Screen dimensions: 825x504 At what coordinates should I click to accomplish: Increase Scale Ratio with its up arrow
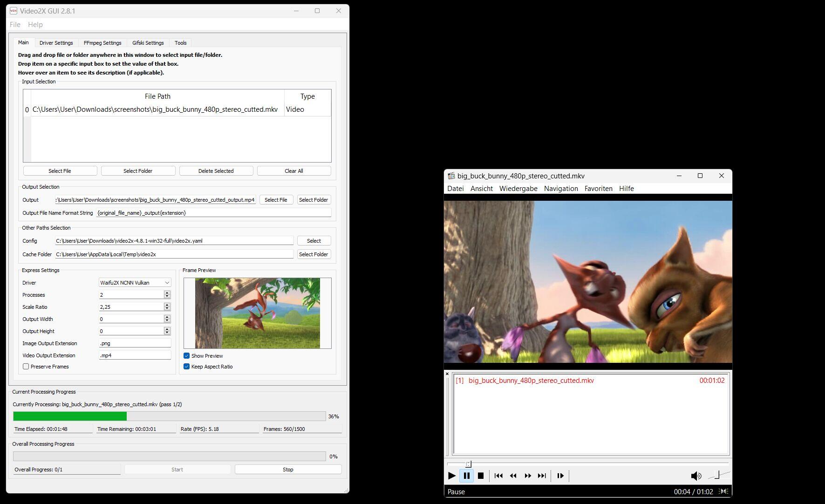[x=166, y=305]
